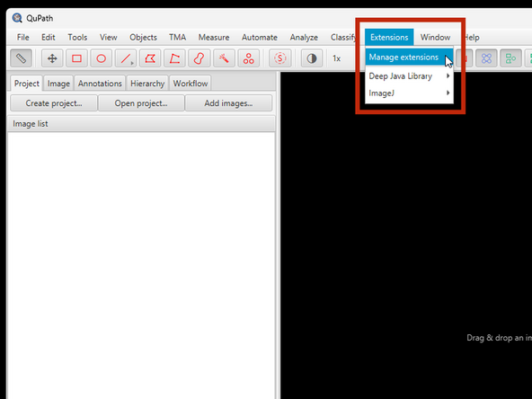Image resolution: width=532 pixels, height=399 pixels.
Task: Toggle the analysis pane ruler icon
Action: coord(21,58)
